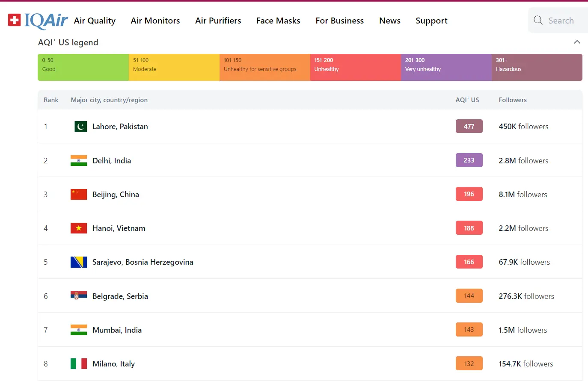588x381 pixels.
Task: Click the 1.5M followers text
Action: (523, 330)
